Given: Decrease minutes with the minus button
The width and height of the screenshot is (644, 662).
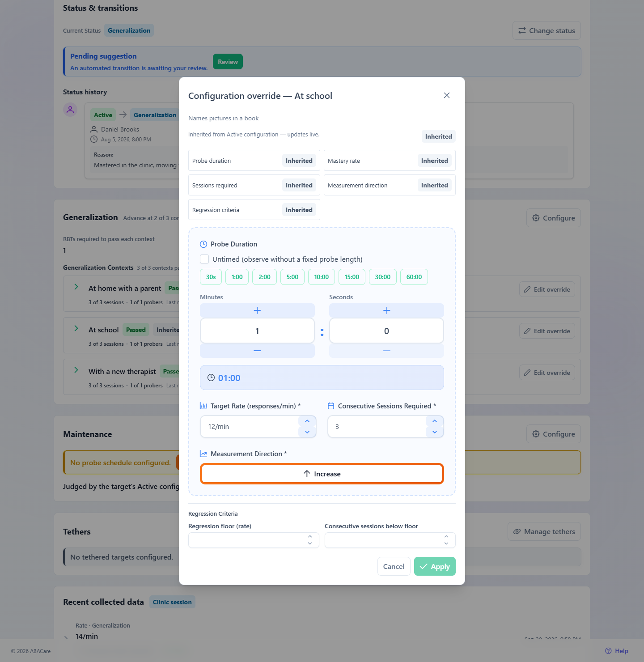Looking at the screenshot, I should tap(257, 351).
